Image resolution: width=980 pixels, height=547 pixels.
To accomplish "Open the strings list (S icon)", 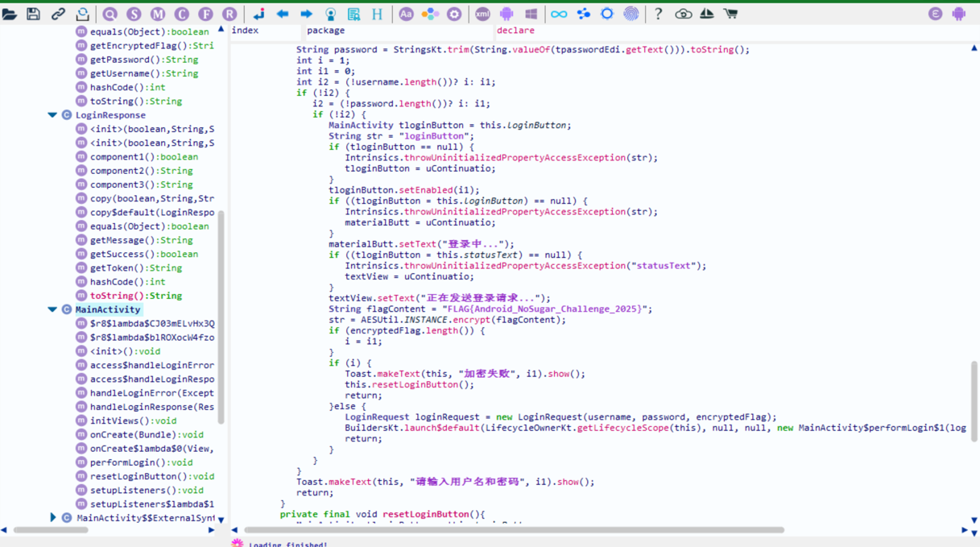I will pos(134,14).
